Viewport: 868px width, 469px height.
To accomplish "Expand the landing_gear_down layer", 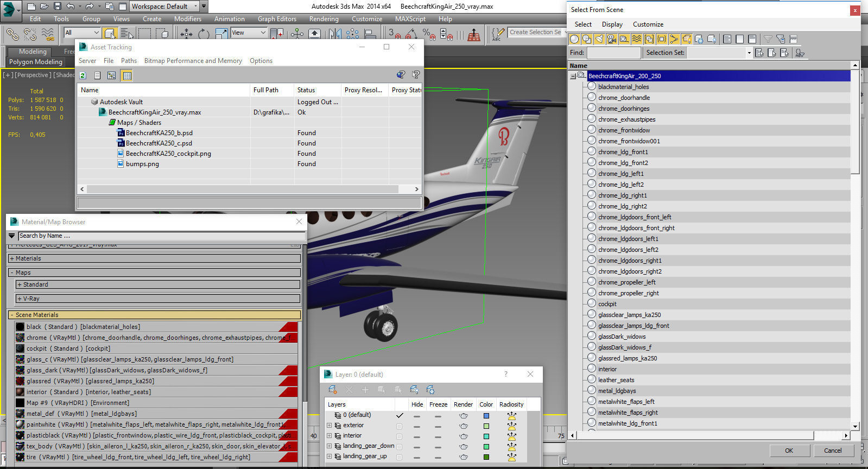I will [329, 446].
